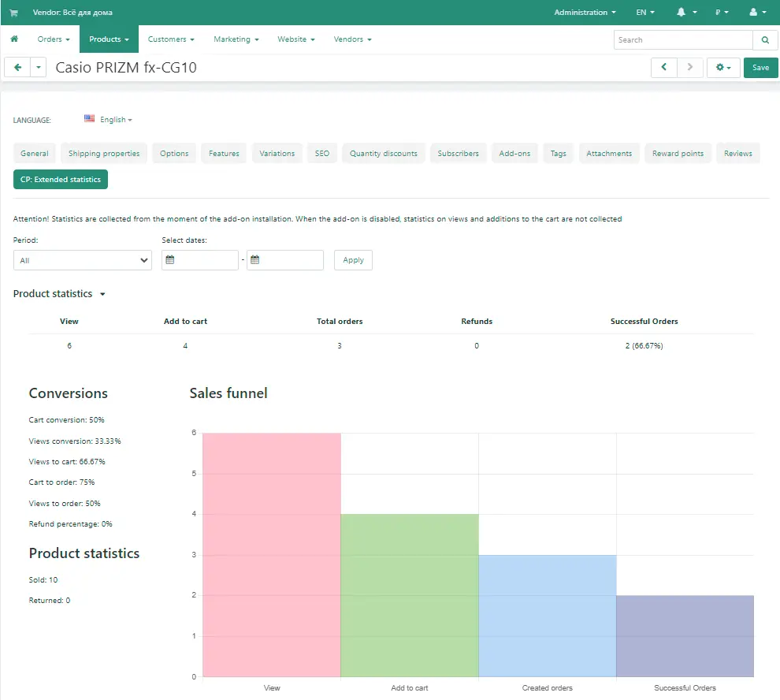780x700 pixels.
Task: Click the purple Successful Orders bar
Action: coord(685,636)
